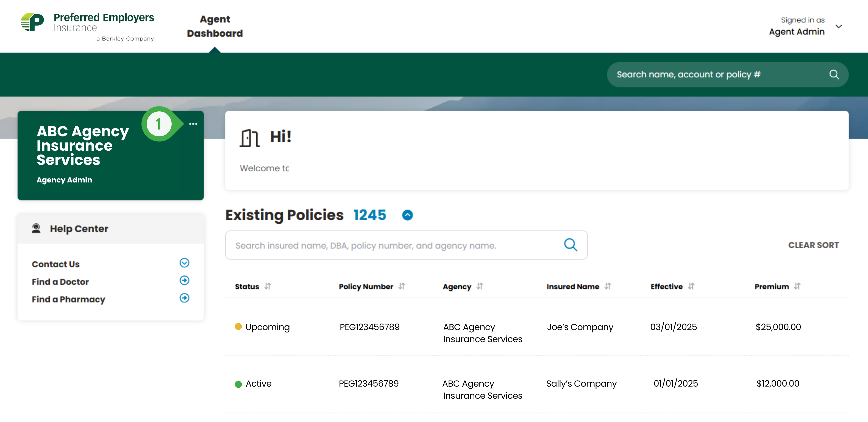This screenshot has width=868, height=422.
Task: Click the door icon beside Hi!
Action: tap(250, 138)
